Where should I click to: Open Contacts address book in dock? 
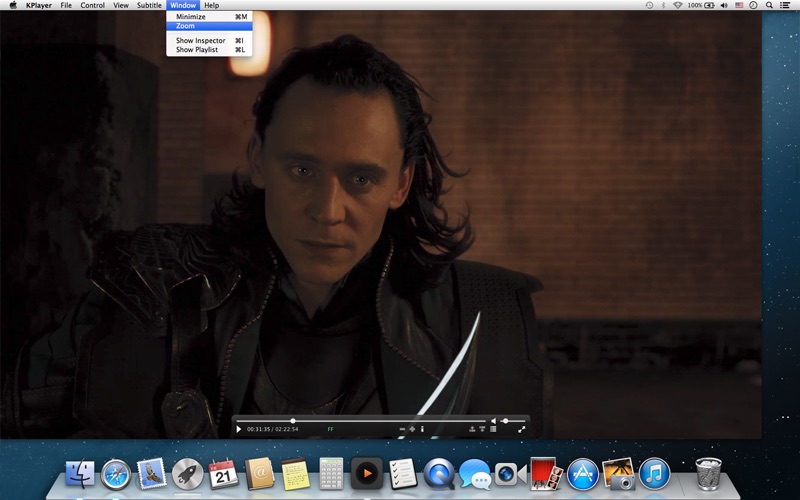(259, 474)
